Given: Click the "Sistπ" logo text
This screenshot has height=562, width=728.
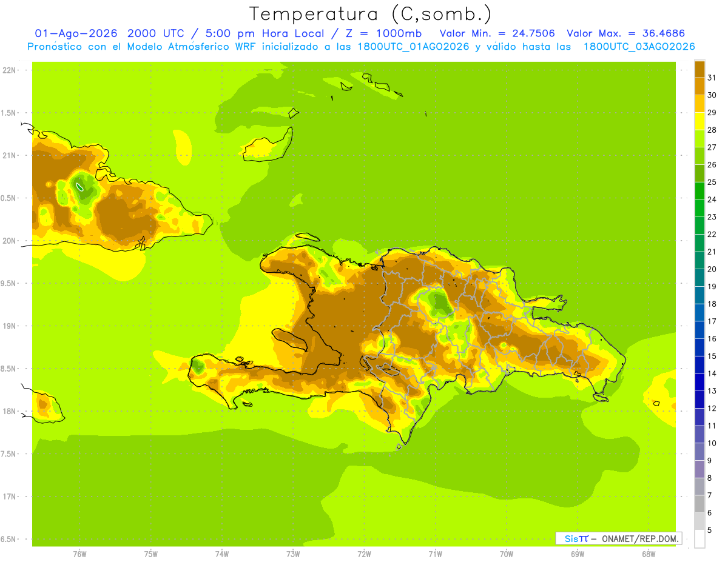Looking at the screenshot, I should [576, 538].
